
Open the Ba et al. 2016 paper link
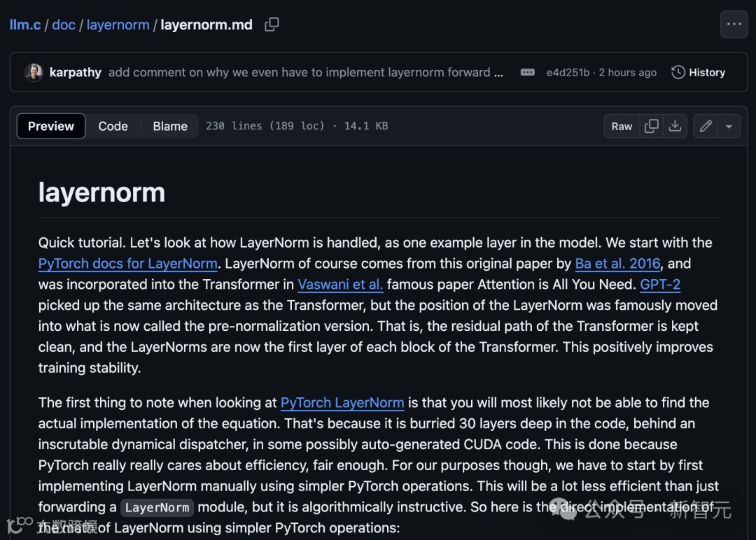(617, 264)
